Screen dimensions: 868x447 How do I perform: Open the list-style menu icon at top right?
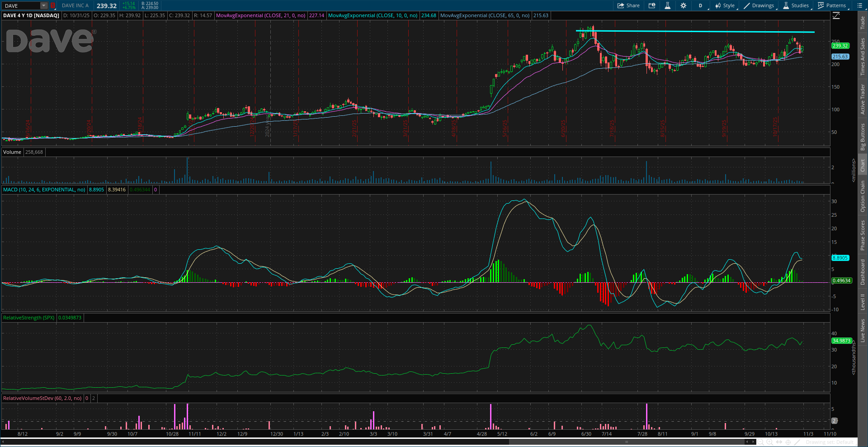(x=859, y=5)
